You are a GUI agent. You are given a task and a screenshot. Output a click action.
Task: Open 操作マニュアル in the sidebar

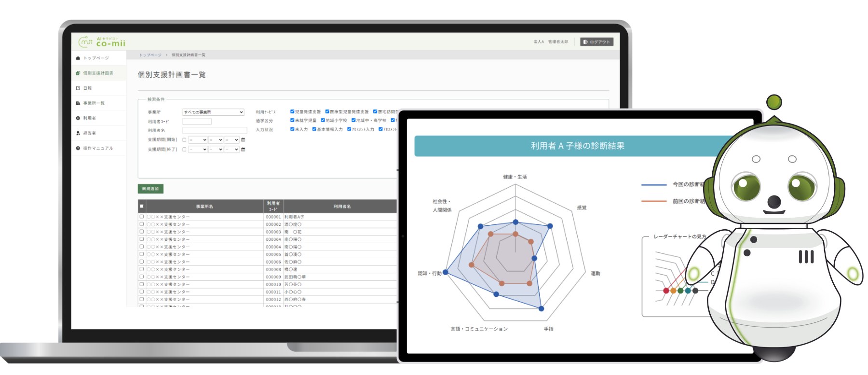(98, 148)
